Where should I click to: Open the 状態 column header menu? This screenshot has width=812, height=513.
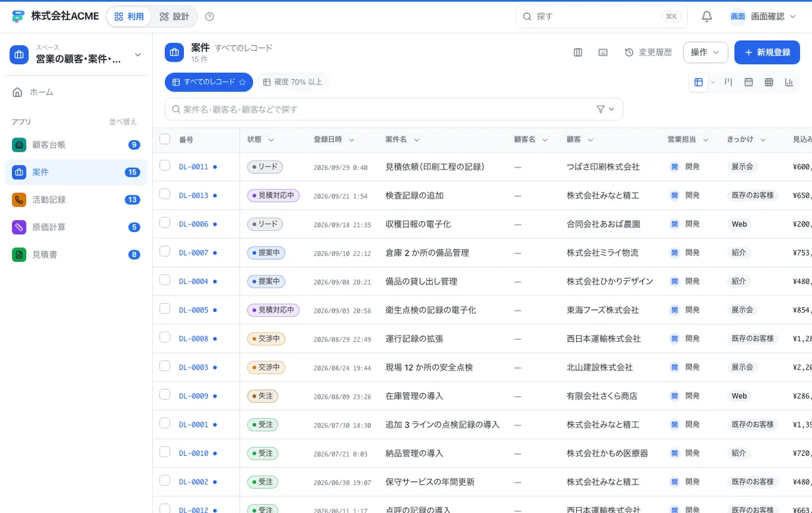tap(271, 140)
